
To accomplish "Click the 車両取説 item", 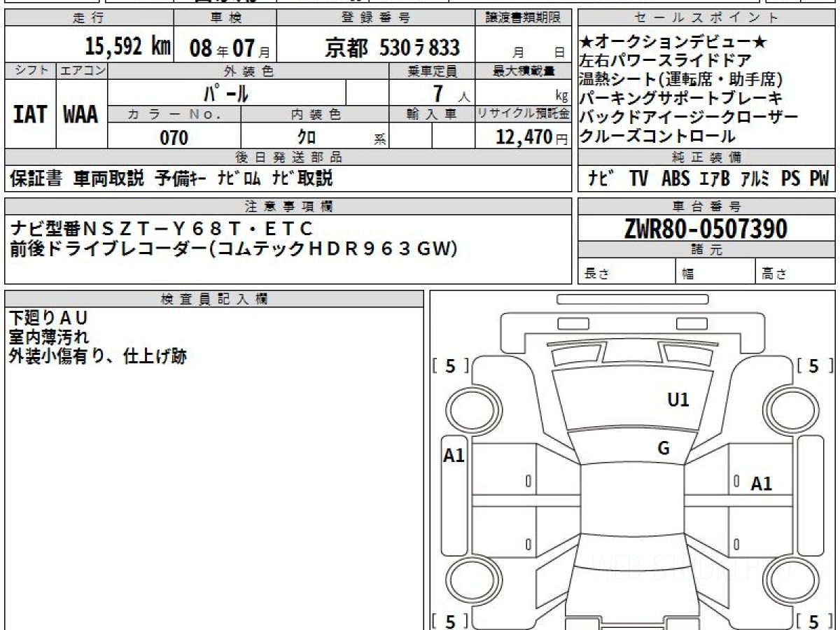I will pyautogui.click(x=108, y=178).
